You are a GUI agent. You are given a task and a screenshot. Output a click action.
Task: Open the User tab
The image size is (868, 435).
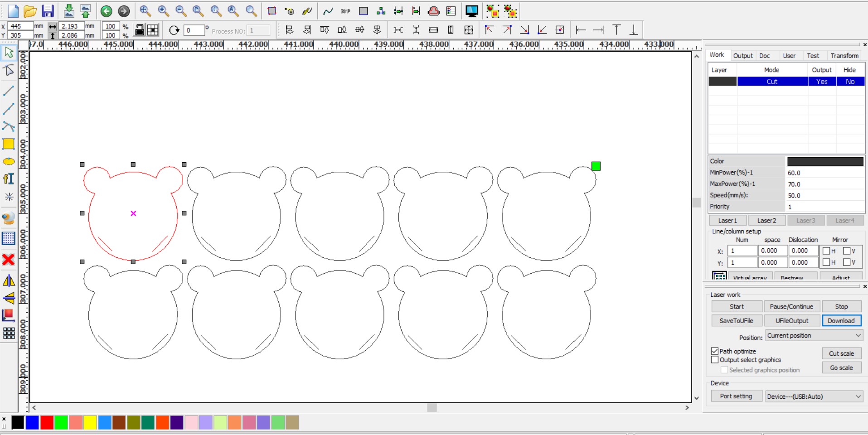point(789,56)
